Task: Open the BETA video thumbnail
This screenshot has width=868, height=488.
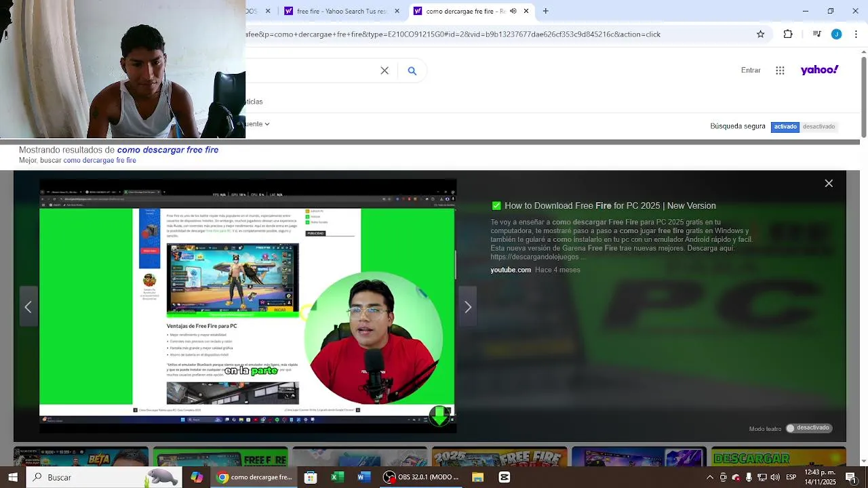Action: coord(81,456)
